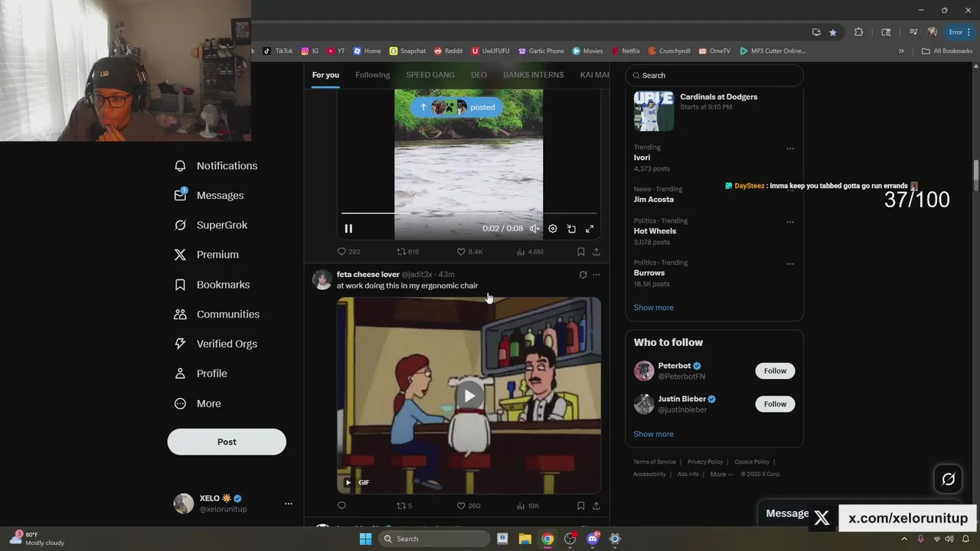Open Verified Orgs in the sidebar
Viewport: 980px width, 551px height.
click(x=215, y=344)
